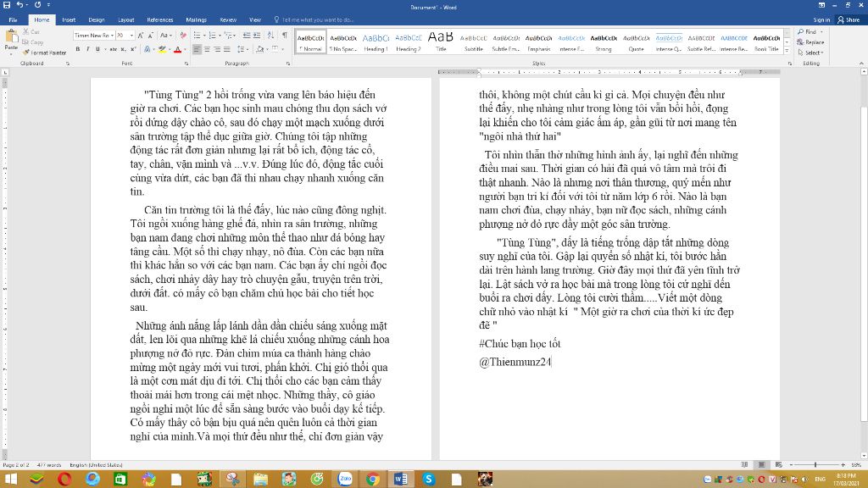
Task: Switch to Web Layout view
Action: 779,465
